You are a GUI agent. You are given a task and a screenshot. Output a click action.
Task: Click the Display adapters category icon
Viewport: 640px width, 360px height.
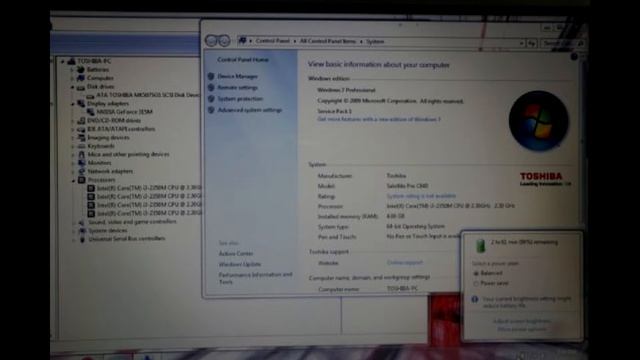[81, 104]
